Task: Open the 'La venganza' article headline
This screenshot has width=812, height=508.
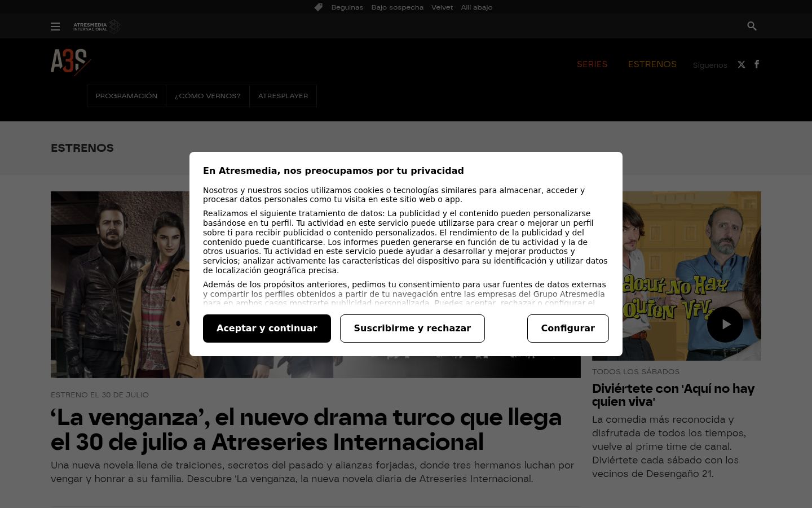Action: (306, 430)
